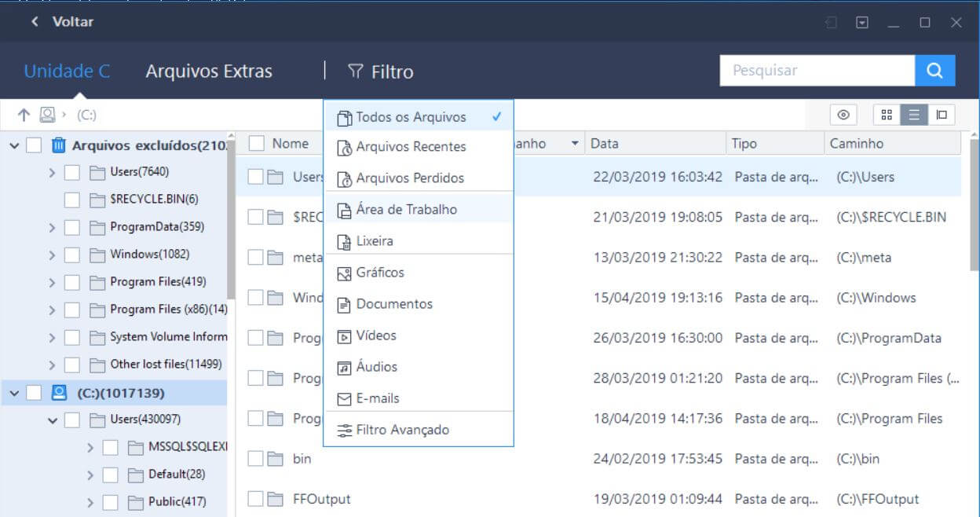Screen dimensions: 980x517
Task: Switch to large thumbnails grid view
Action: click(x=887, y=115)
